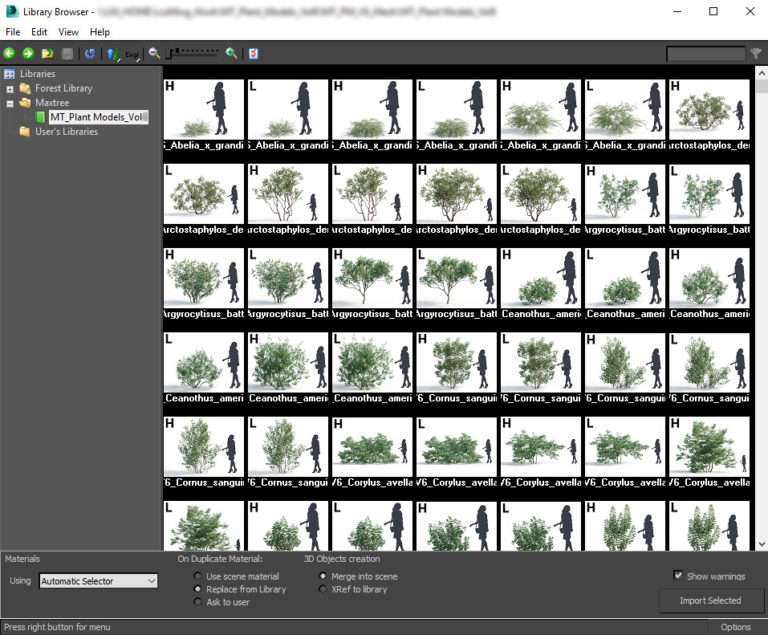The height and width of the screenshot is (635, 768).
Task: Click the Forest Library folder icon
Action: point(24,89)
